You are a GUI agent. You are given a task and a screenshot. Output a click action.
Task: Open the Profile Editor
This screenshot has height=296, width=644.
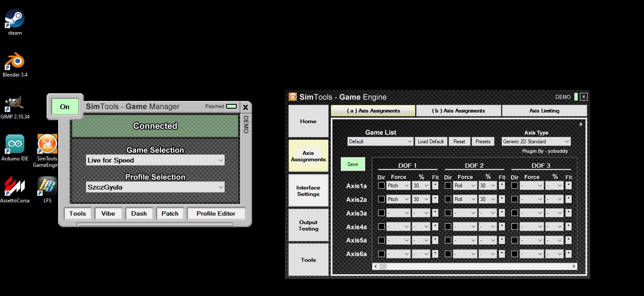click(216, 213)
